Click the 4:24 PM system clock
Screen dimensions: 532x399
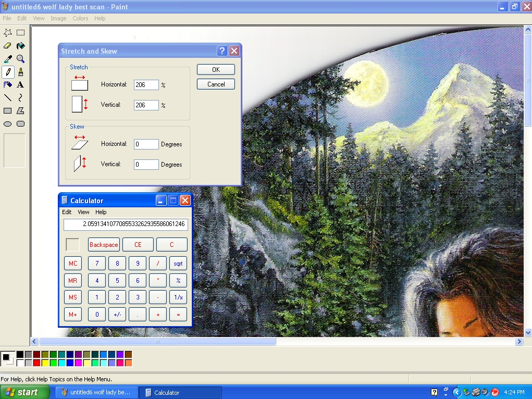[x=514, y=392]
